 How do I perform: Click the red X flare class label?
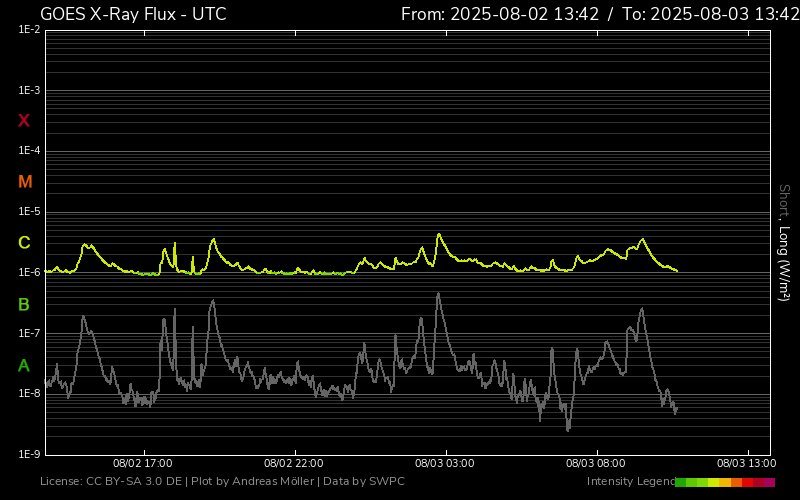click(24, 121)
